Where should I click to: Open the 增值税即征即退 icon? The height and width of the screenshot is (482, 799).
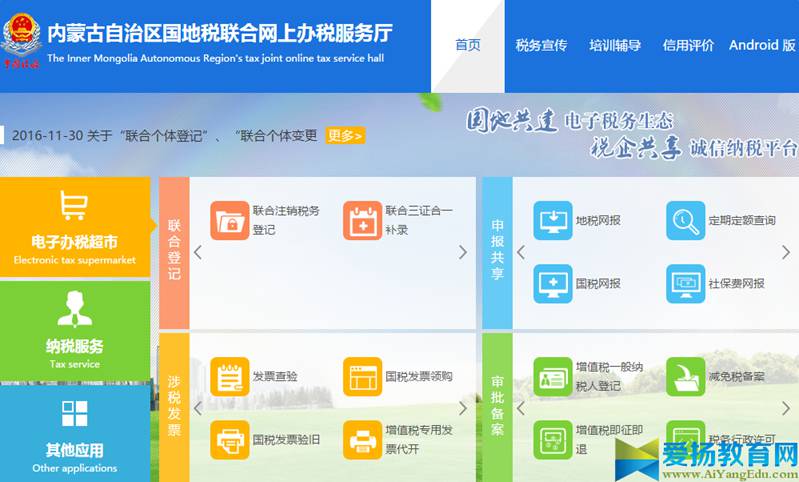(553, 440)
